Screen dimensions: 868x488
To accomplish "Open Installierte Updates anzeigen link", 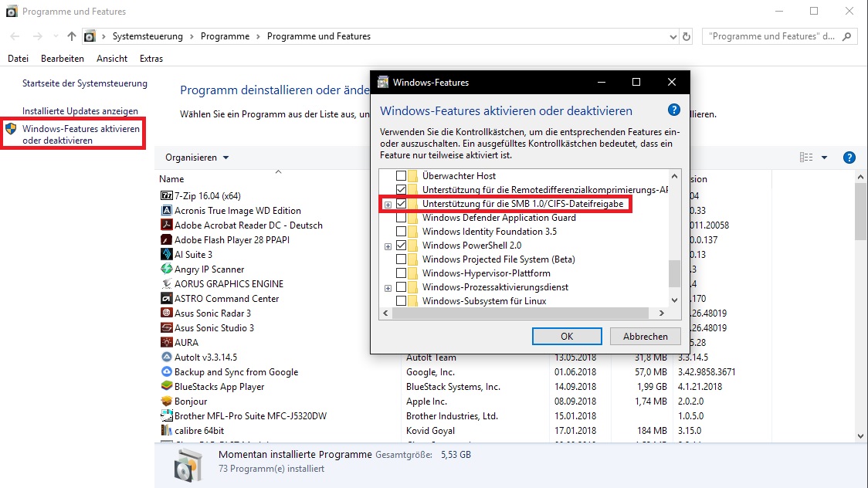I will (80, 110).
